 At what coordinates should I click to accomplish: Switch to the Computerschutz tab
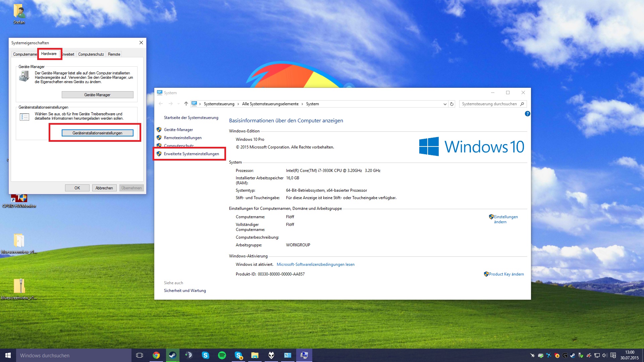pos(91,54)
